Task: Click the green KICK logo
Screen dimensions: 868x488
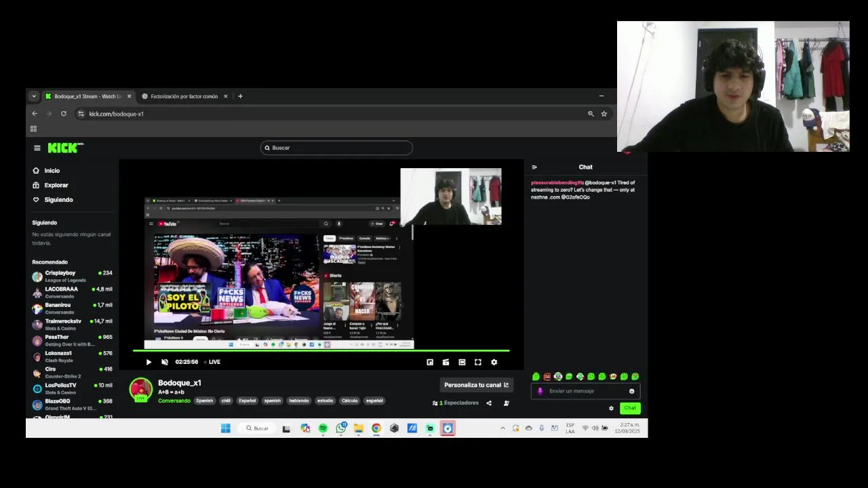Action: pos(65,148)
